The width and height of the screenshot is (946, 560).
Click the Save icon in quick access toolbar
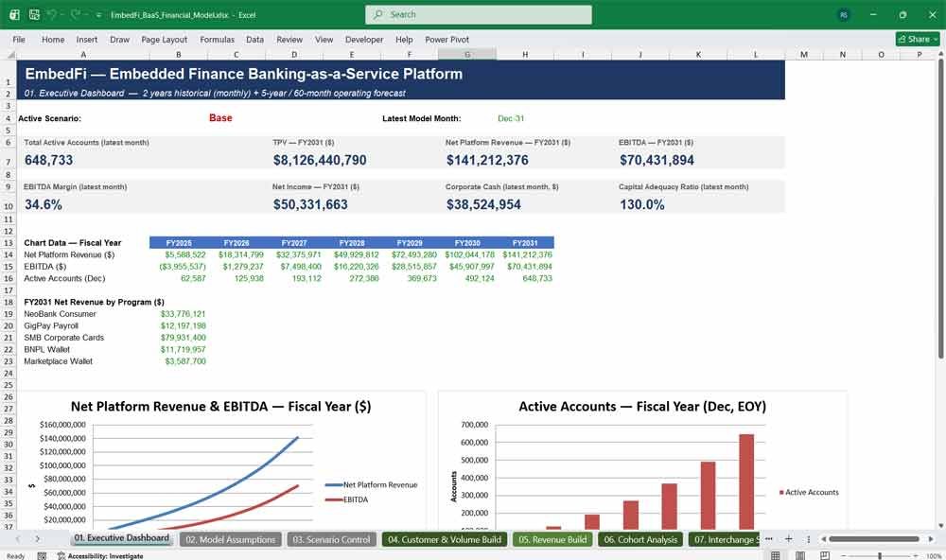point(34,14)
